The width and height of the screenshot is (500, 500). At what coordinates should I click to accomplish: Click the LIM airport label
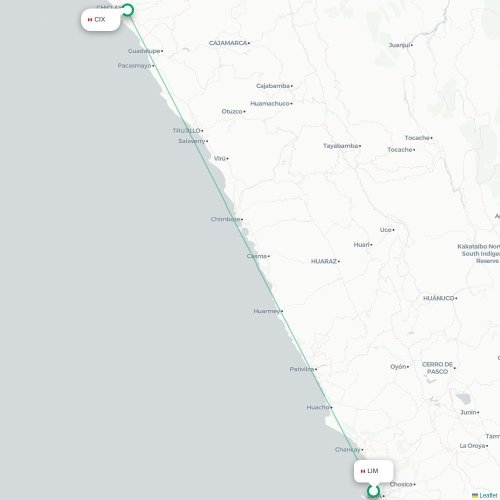(373, 471)
